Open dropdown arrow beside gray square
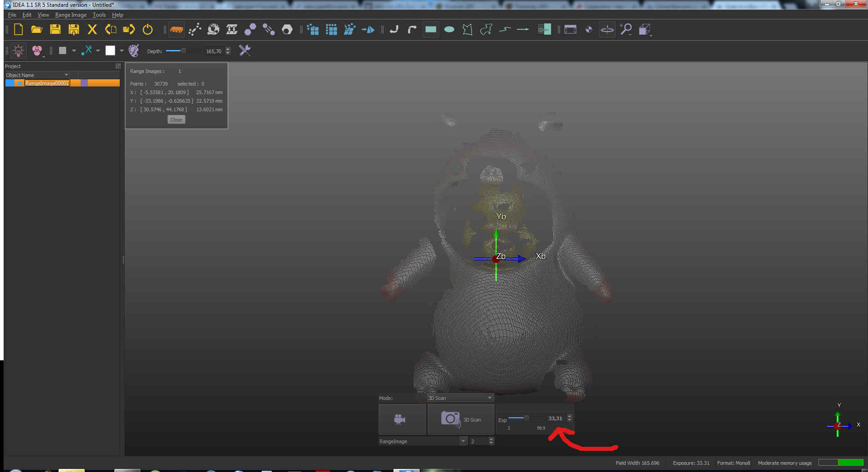 (74, 50)
